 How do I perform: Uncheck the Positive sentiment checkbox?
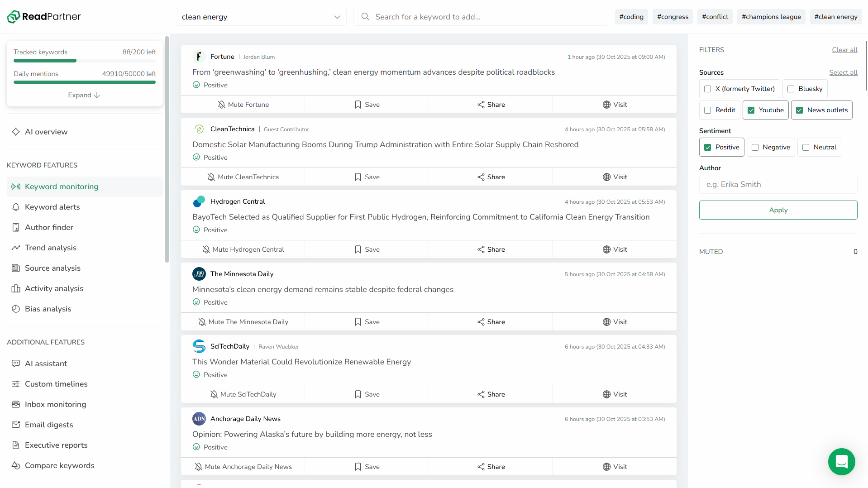point(708,147)
